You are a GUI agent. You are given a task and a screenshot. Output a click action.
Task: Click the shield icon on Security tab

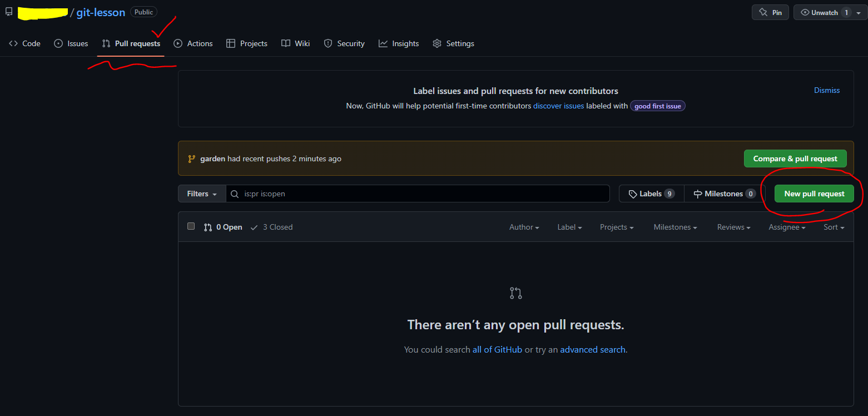[x=328, y=43]
